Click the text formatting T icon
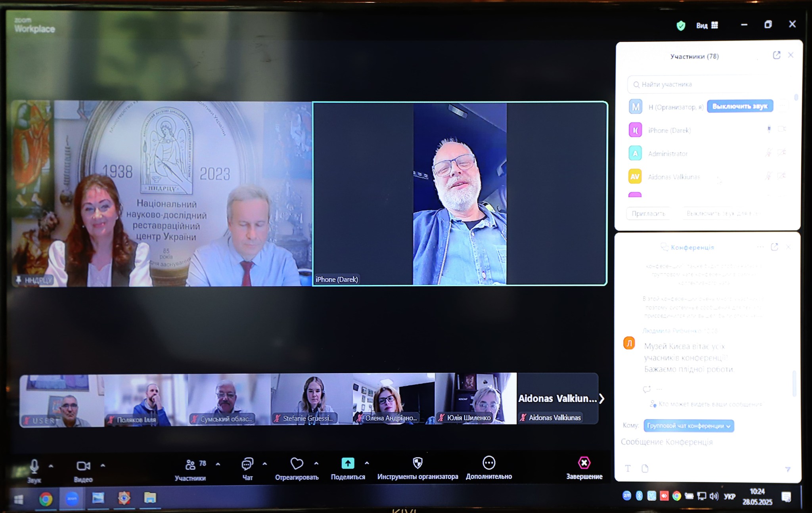 coord(628,469)
